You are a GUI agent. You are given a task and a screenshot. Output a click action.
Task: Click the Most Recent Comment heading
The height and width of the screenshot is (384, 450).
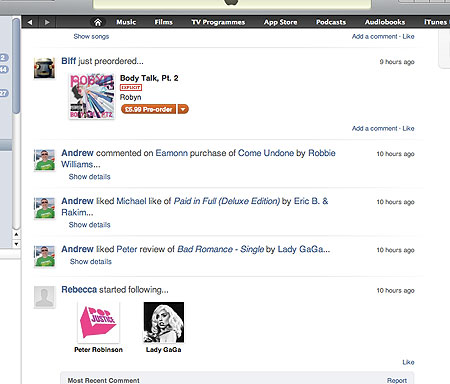(104, 380)
